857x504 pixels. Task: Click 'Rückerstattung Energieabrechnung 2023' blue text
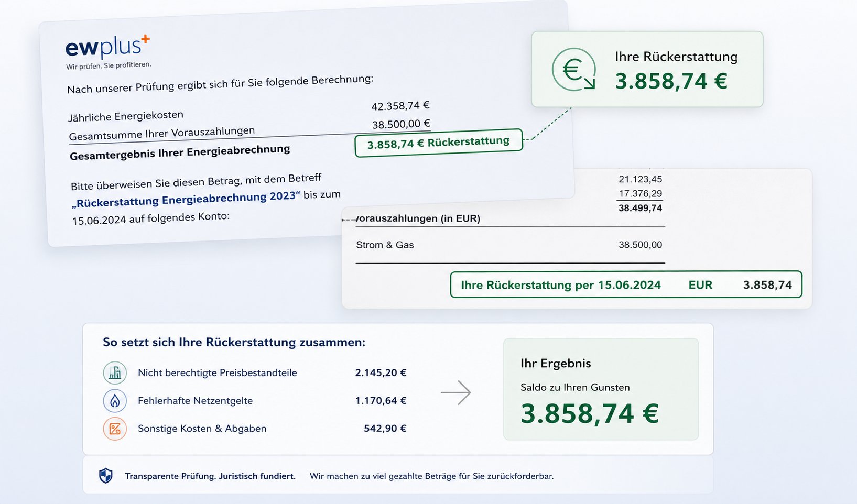point(186,199)
